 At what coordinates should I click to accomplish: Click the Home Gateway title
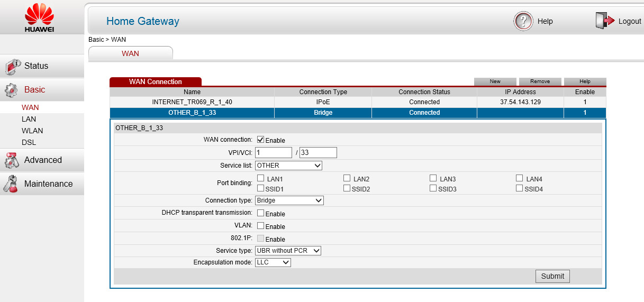pyautogui.click(x=143, y=21)
